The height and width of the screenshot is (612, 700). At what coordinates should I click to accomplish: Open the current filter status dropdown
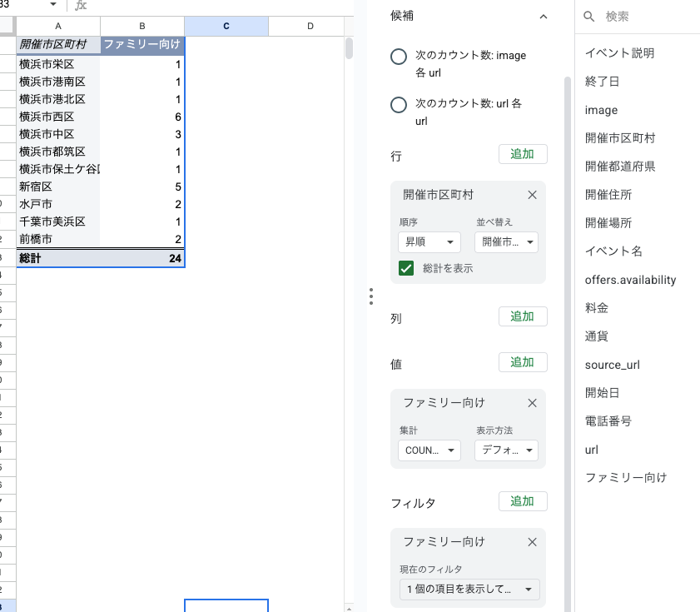(x=469, y=590)
